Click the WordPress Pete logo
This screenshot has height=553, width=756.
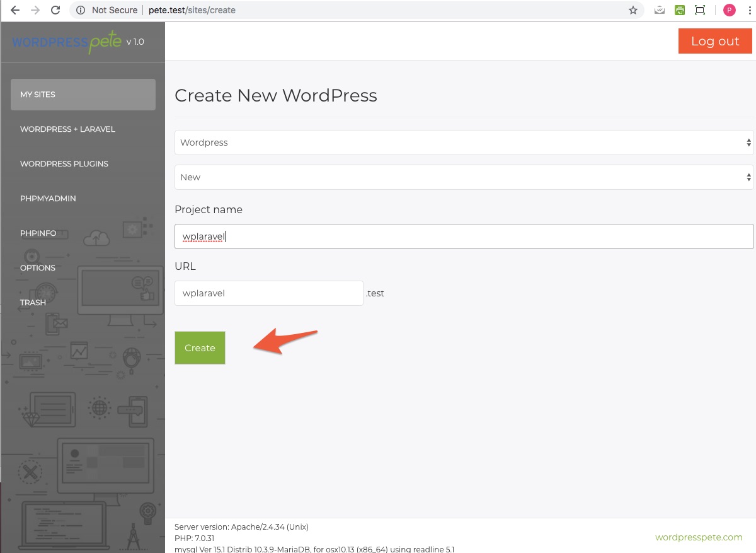pyautogui.click(x=67, y=42)
